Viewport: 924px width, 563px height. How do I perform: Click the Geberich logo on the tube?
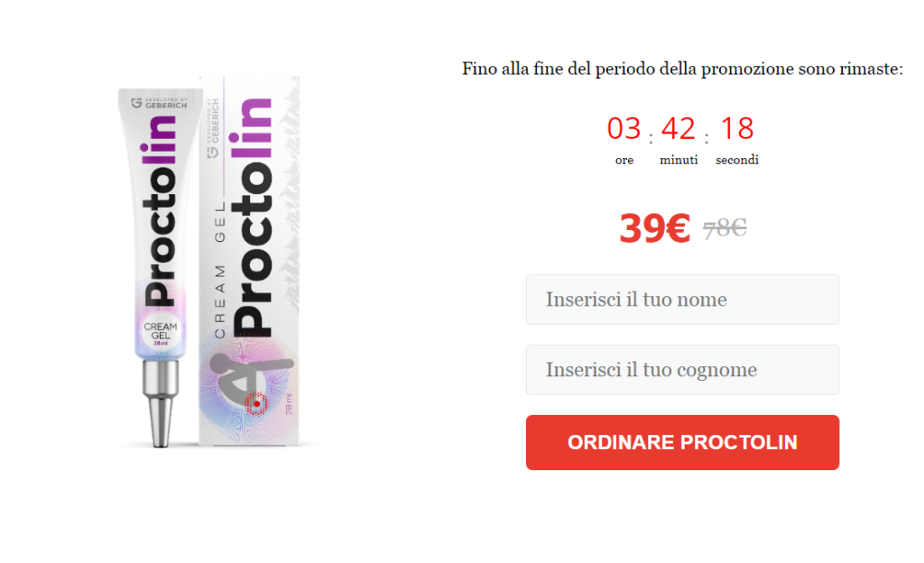(159, 103)
